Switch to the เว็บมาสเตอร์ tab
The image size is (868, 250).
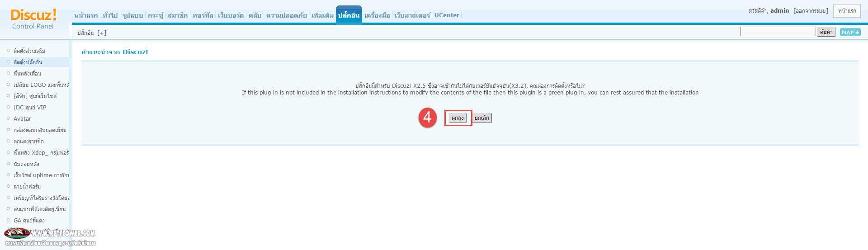point(412,15)
